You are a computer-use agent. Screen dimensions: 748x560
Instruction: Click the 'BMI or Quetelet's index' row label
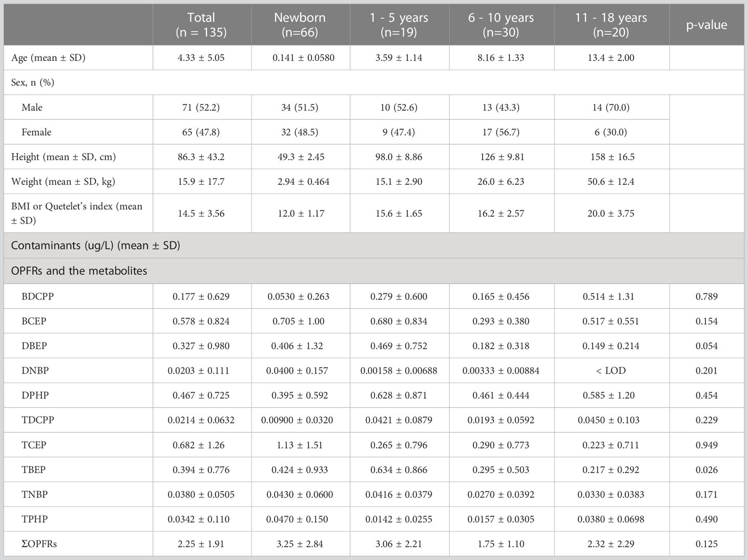[77, 213]
